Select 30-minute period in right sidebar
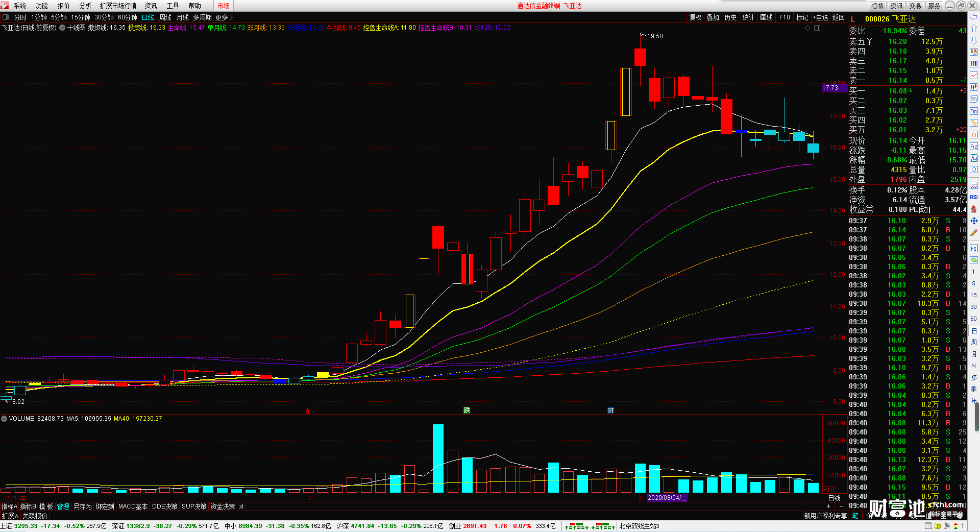980x532 pixels. click(973, 306)
